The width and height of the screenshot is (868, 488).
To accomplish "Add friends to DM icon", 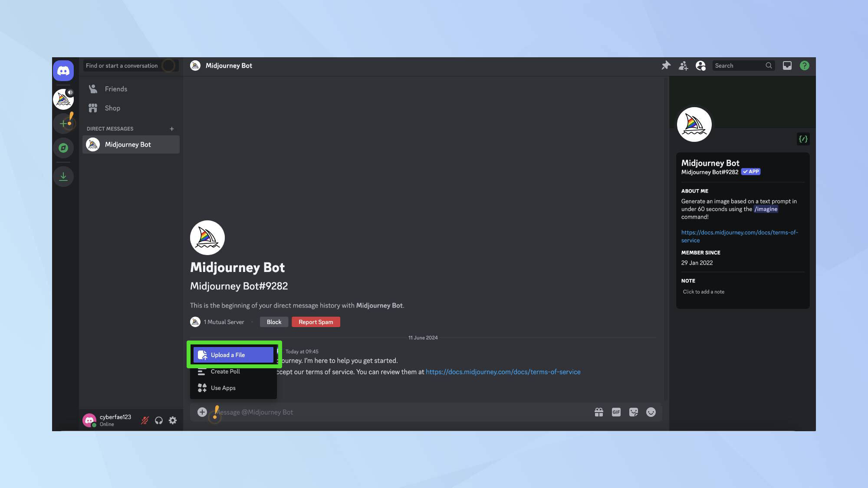I will (x=683, y=66).
